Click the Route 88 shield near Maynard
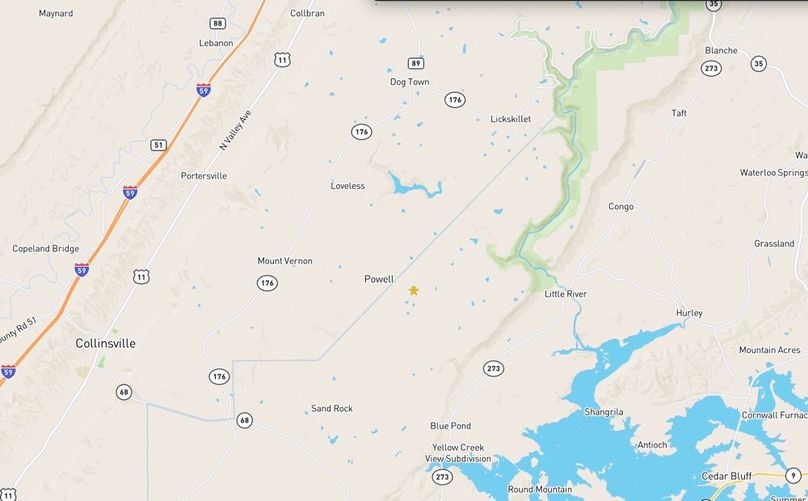808x501 pixels. pos(218,23)
